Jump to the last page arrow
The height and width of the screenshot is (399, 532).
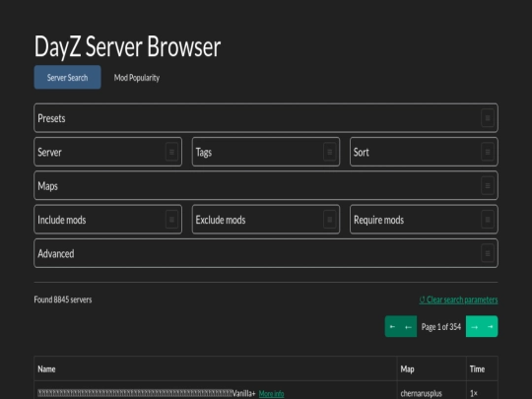(x=490, y=326)
